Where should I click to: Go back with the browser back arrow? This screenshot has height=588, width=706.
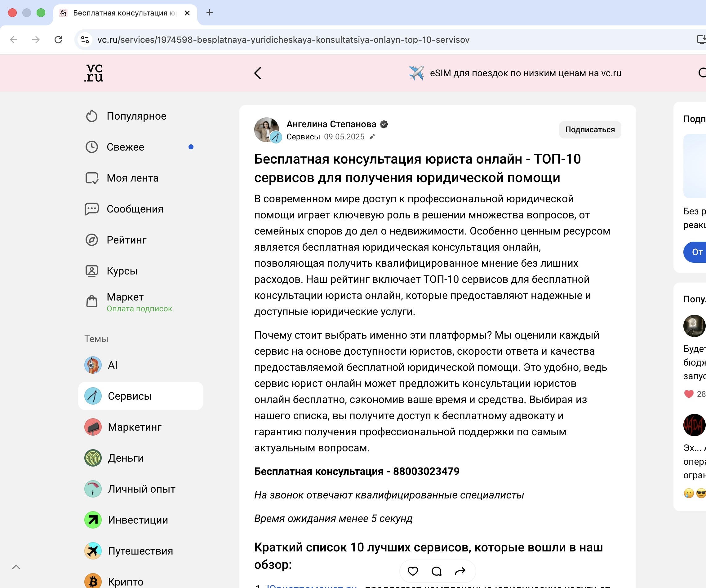point(14,40)
